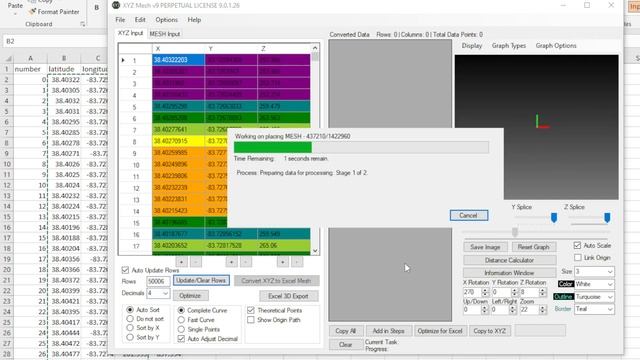Open the Display menu above the graph
640x360 pixels.
[472, 46]
